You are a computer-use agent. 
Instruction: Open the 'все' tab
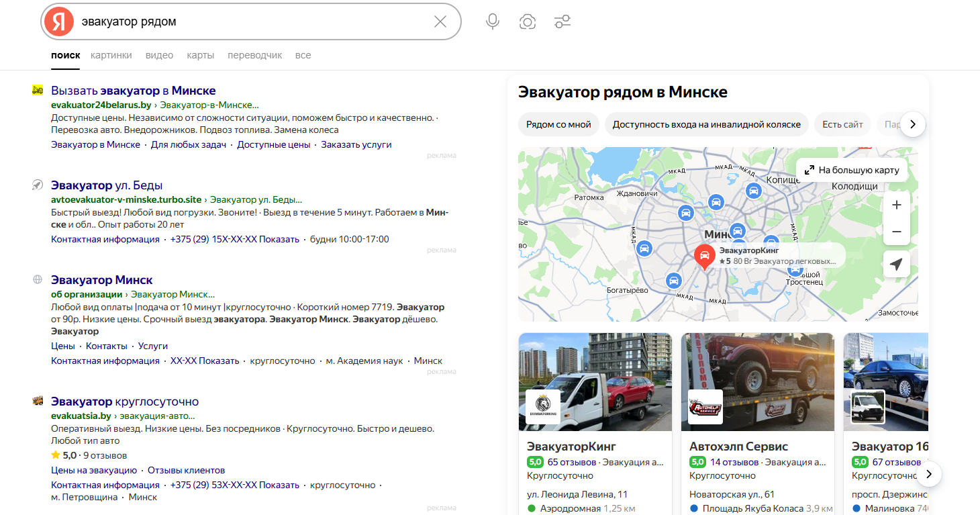303,55
